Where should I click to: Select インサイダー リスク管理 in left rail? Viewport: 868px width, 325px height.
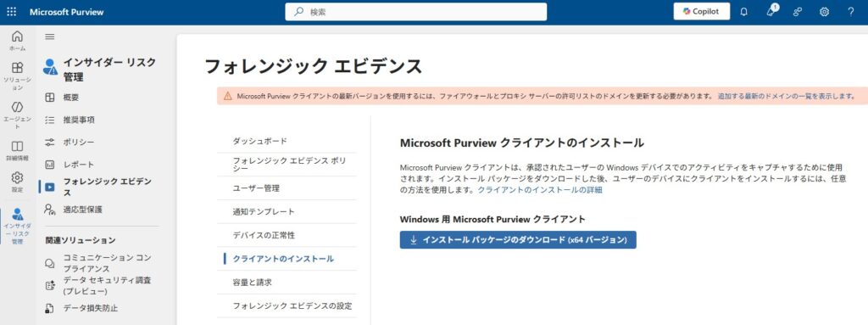tap(17, 226)
